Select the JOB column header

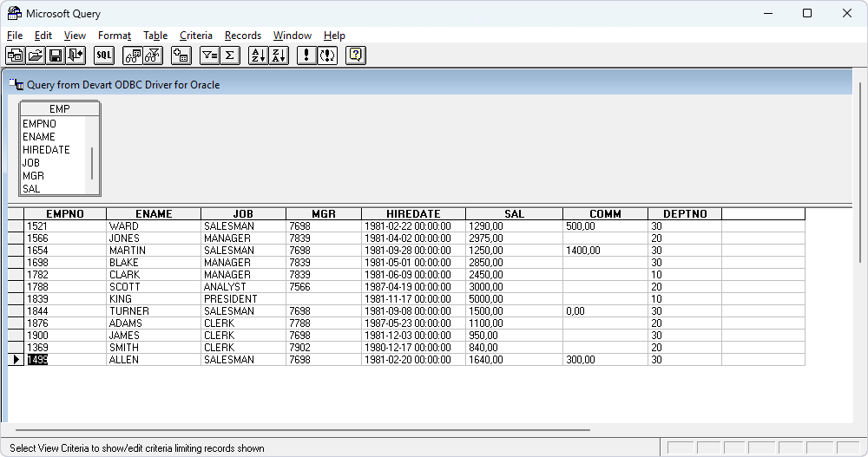pos(244,213)
